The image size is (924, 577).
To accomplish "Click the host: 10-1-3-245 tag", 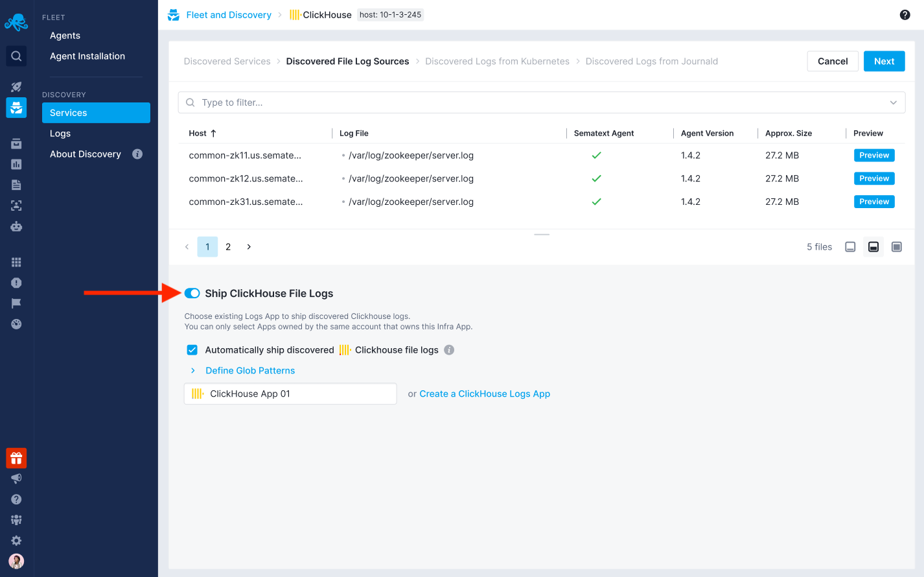I will [x=391, y=15].
